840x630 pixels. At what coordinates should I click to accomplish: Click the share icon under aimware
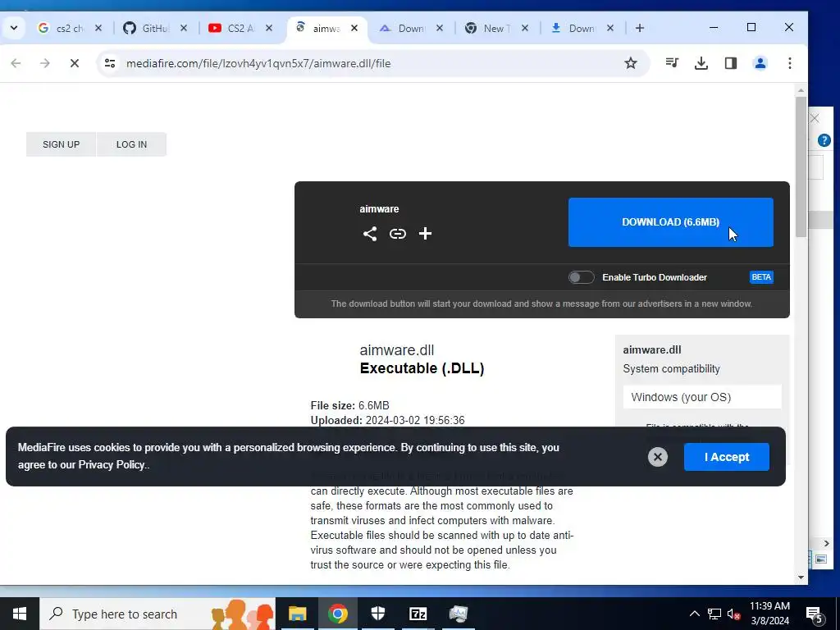pos(370,234)
